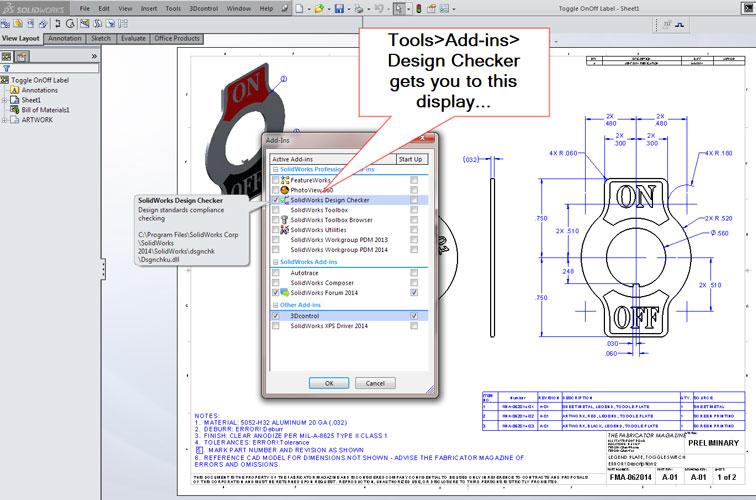
Task: Click the ninth View Layout toolbar icon
Action: pyautogui.click(x=110, y=23)
